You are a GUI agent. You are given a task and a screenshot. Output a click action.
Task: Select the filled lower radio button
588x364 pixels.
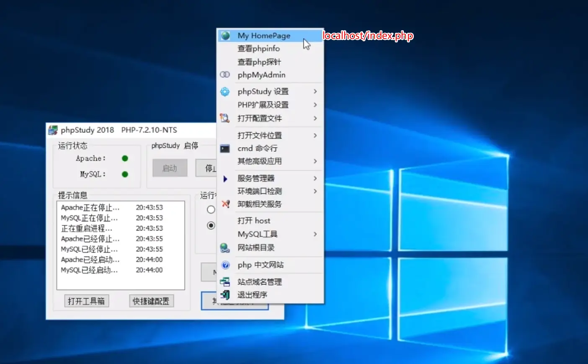coord(211,225)
